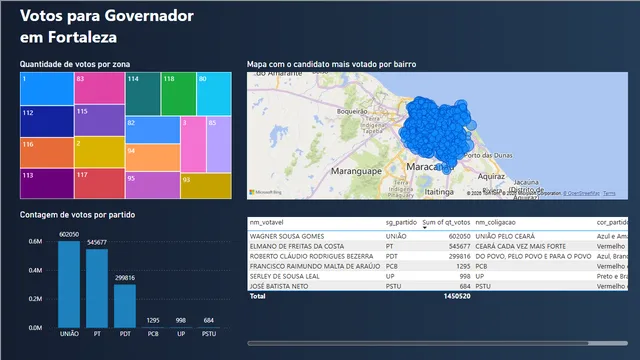
Task: Sort by Sum of qt_votos header
Action: [446, 222]
